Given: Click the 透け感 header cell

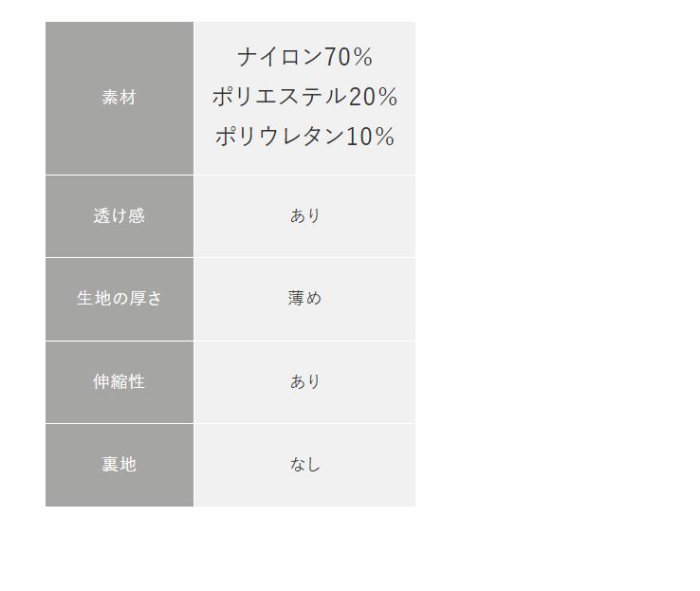Looking at the screenshot, I should (120, 216).
